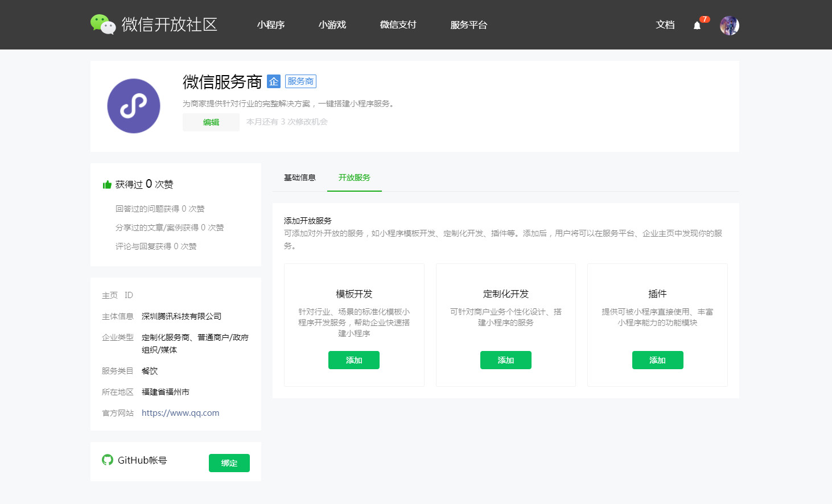
Task: Click the 福建省福州市 region value
Action: pyautogui.click(x=166, y=392)
